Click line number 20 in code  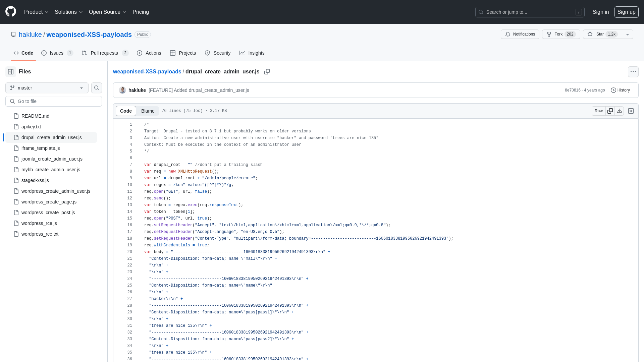129,252
